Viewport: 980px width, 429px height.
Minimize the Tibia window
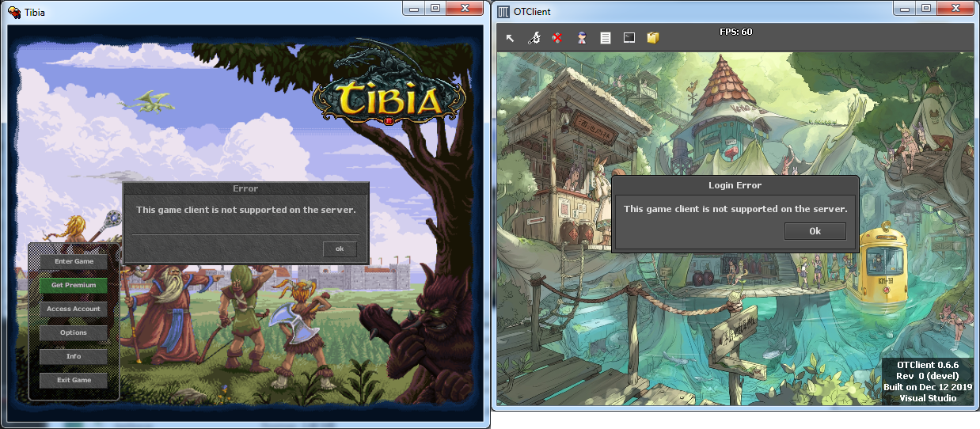tap(413, 7)
